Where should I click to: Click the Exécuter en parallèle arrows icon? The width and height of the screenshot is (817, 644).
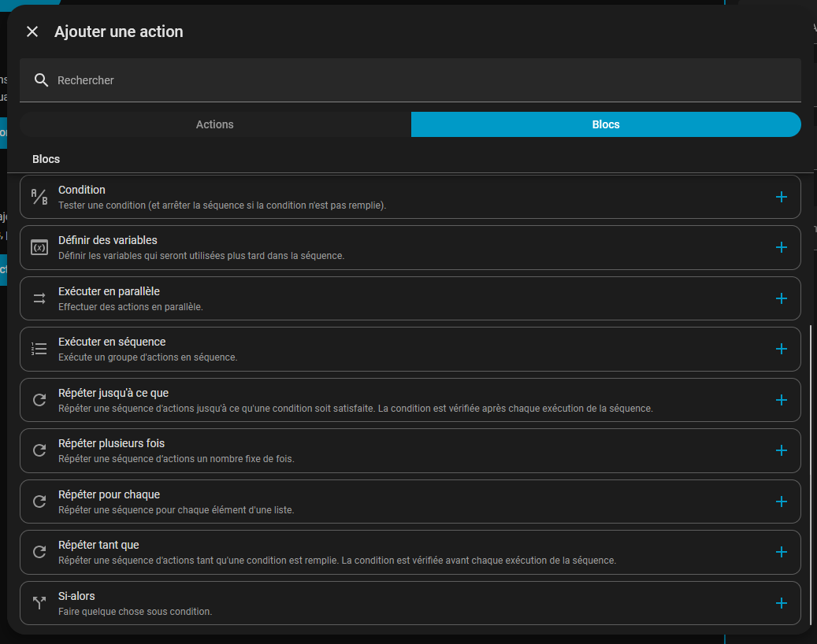[39, 298]
